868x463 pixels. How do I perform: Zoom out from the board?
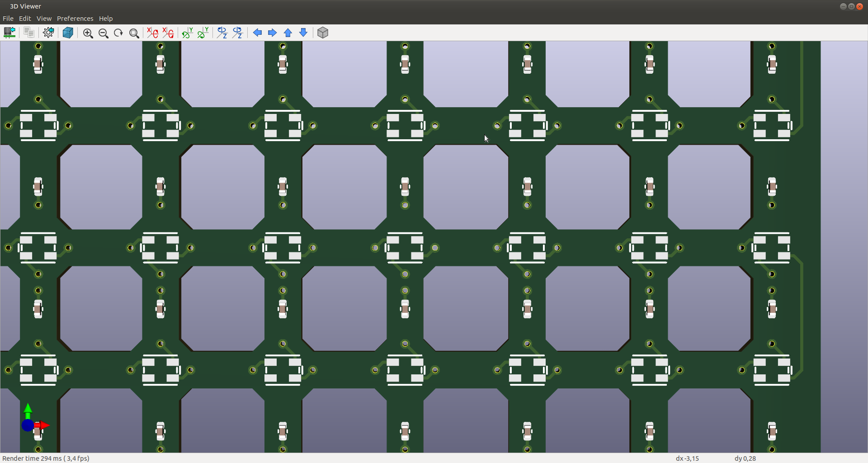click(104, 33)
